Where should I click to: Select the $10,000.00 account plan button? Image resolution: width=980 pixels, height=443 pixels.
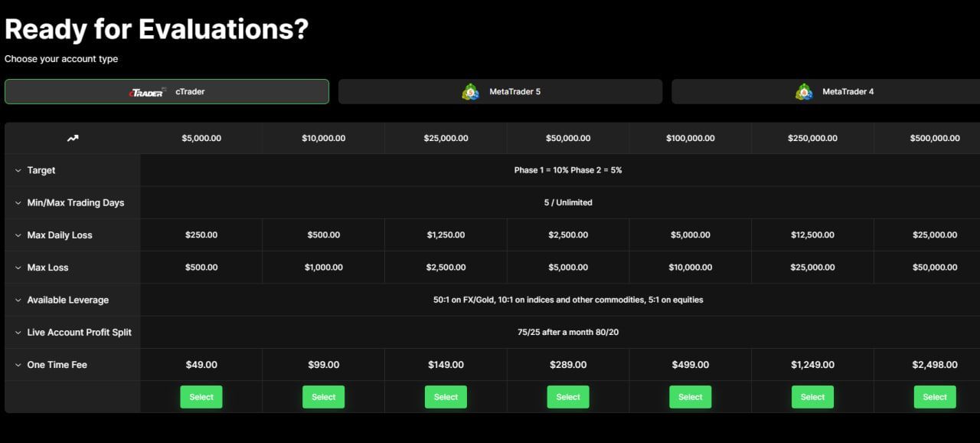coord(324,397)
